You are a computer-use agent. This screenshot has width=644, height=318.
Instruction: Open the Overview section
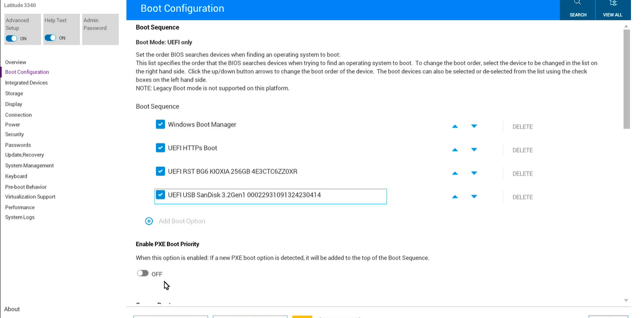coord(15,62)
